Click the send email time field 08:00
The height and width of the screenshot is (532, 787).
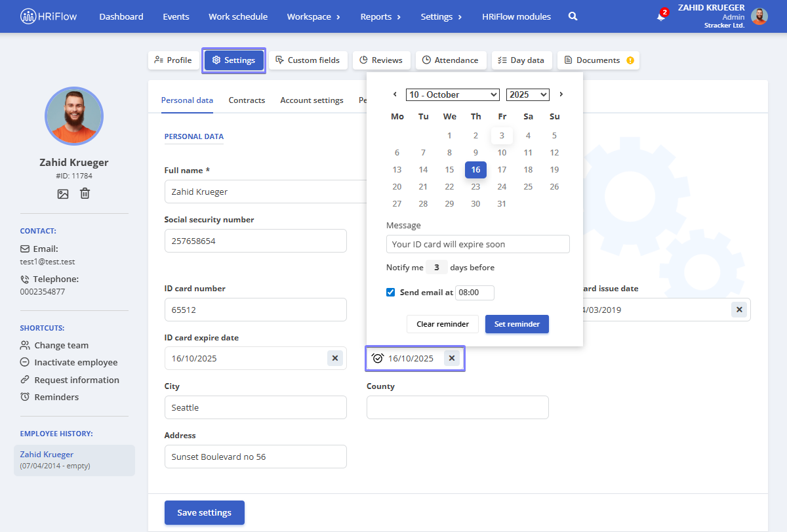click(474, 293)
